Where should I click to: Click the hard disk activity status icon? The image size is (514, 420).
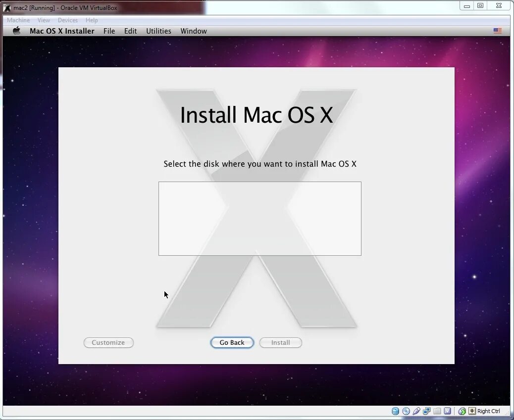tap(395, 411)
